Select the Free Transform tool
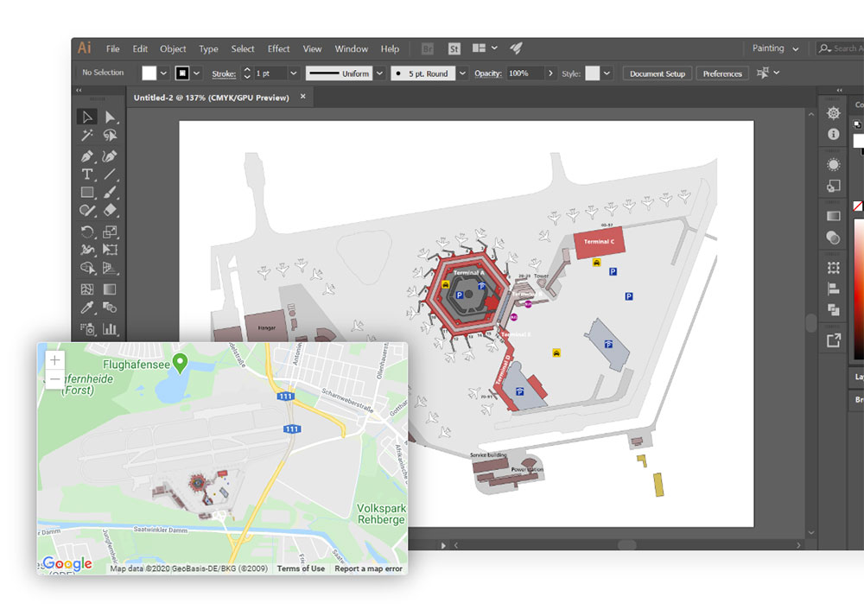 pos(110,250)
